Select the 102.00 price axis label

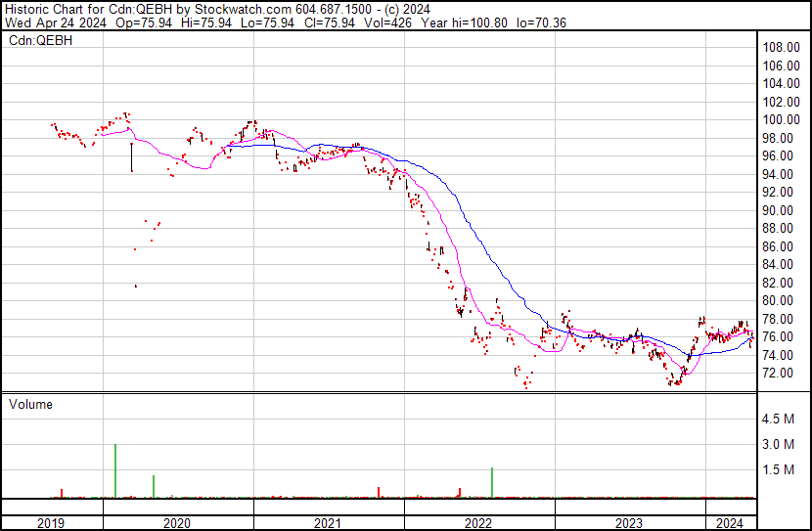781,102
